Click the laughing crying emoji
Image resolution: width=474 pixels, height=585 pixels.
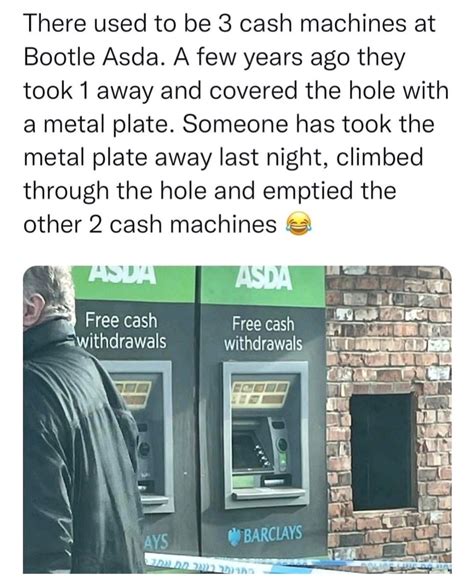(x=298, y=224)
